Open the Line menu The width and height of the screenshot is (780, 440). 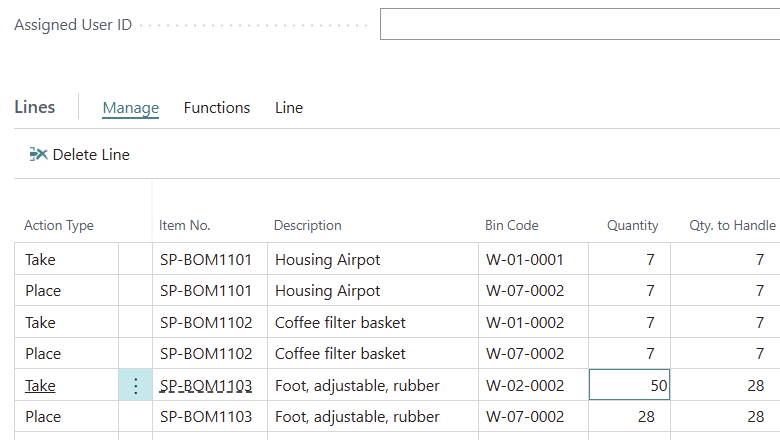coord(289,108)
